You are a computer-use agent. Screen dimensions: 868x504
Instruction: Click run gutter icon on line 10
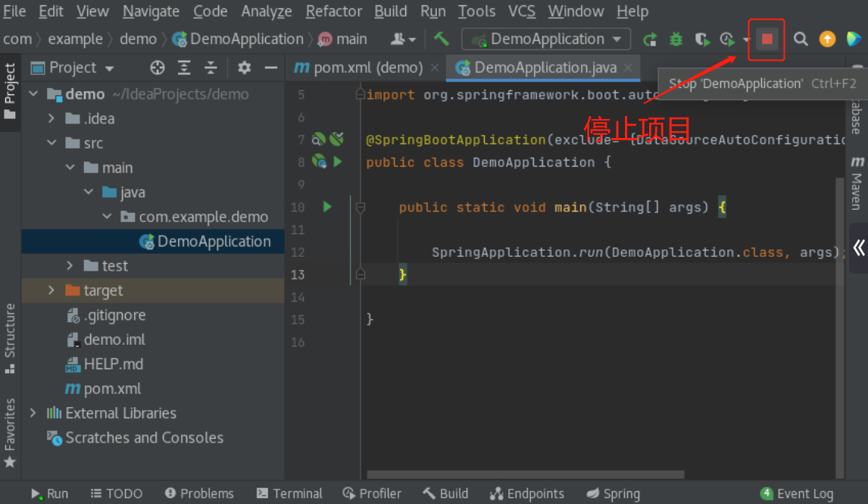(x=327, y=207)
